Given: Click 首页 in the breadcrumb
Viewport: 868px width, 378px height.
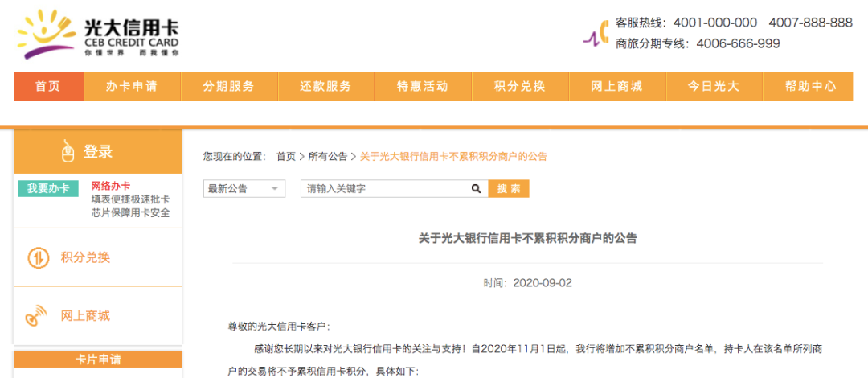Looking at the screenshot, I should pos(286,157).
